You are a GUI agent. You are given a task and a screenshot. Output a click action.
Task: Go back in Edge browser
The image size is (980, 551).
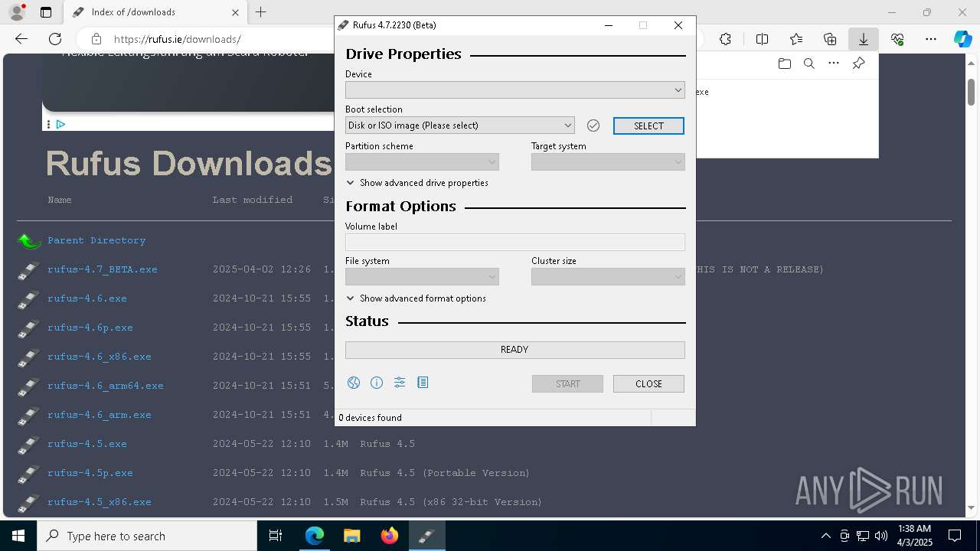(x=21, y=39)
